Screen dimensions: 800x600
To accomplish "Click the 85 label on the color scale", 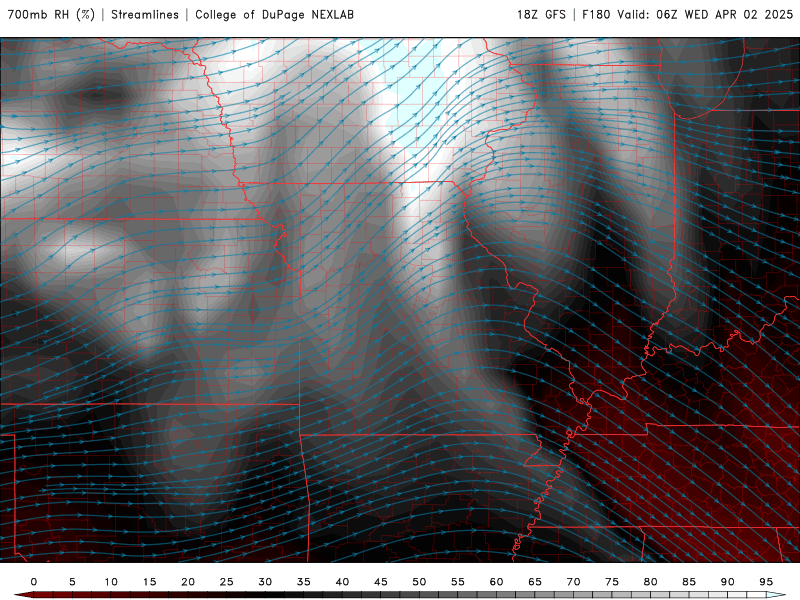I will click(x=689, y=582).
